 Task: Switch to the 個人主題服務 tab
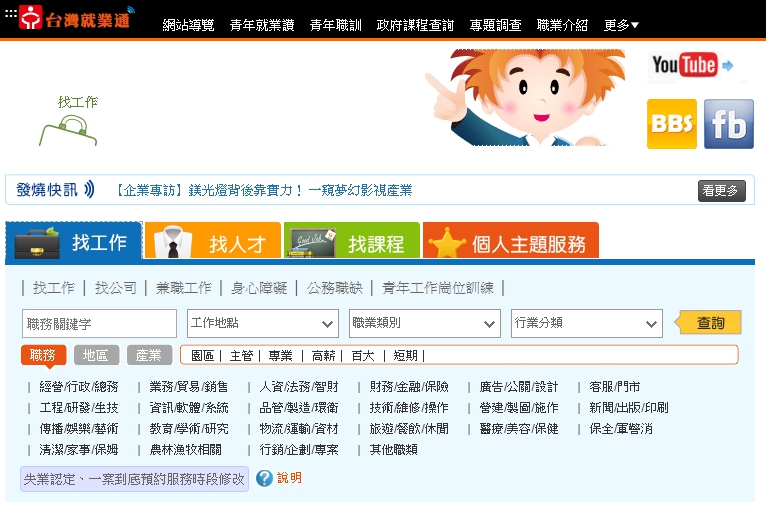(x=511, y=240)
